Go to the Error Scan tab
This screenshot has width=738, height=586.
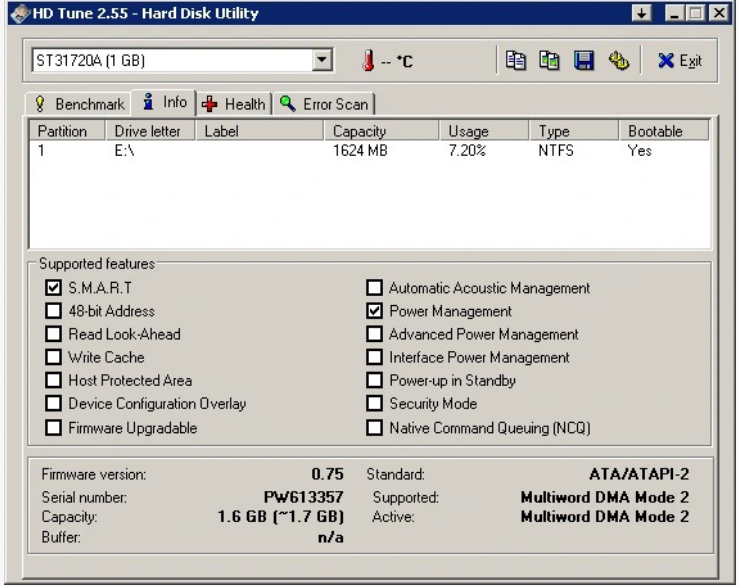[x=324, y=104]
